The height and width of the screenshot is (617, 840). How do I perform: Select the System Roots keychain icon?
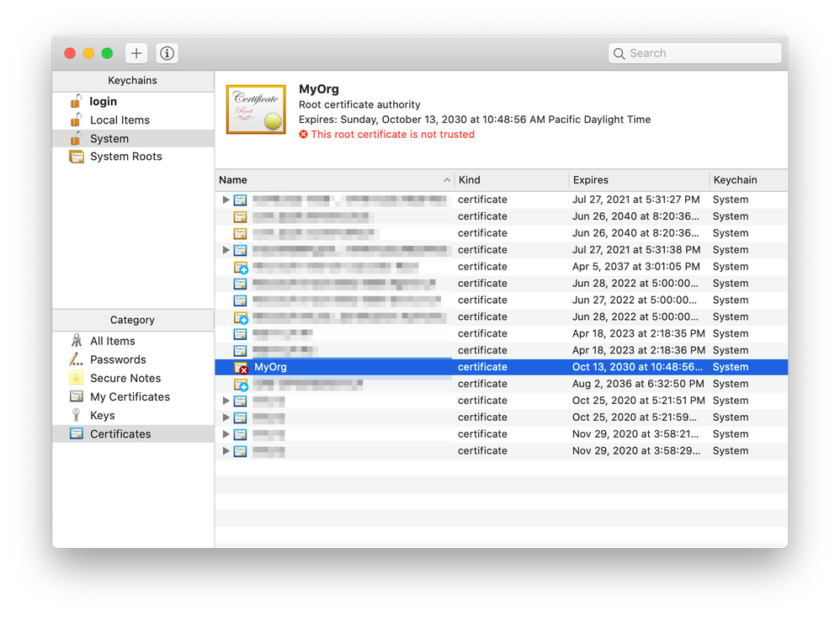(75, 156)
